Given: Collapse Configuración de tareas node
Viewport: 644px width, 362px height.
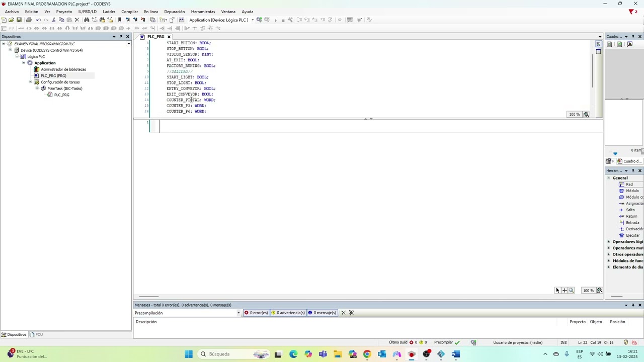Looking at the screenshot, I should pyautogui.click(x=30, y=82).
